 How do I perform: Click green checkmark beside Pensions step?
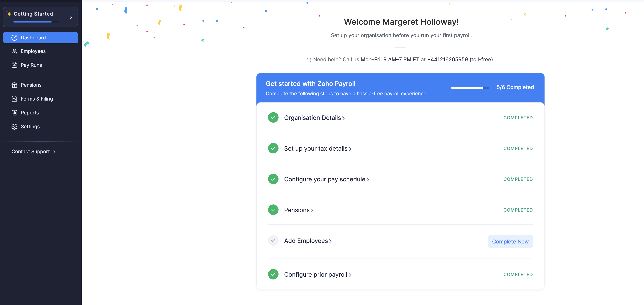273,210
